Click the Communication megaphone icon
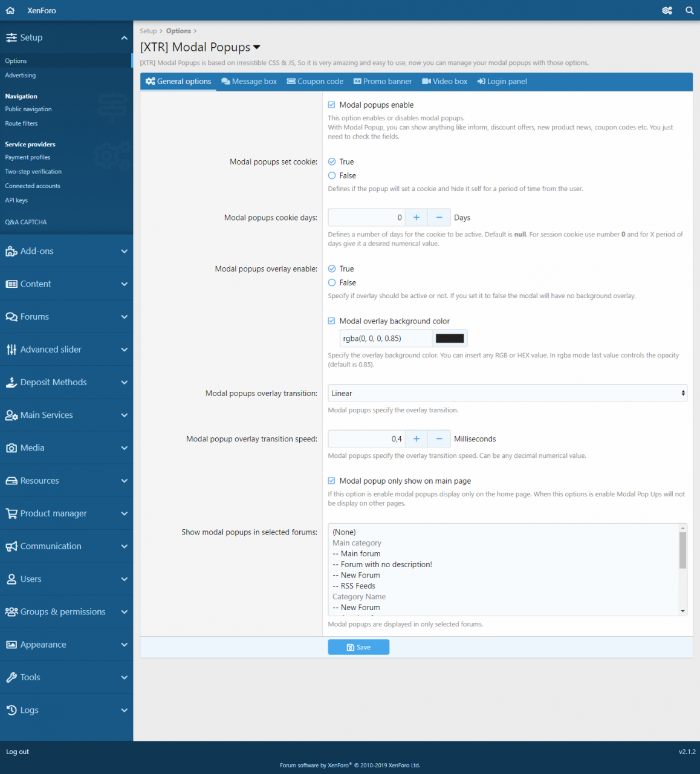This screenshot has width=700, height=774. click(x=11, y=547)
